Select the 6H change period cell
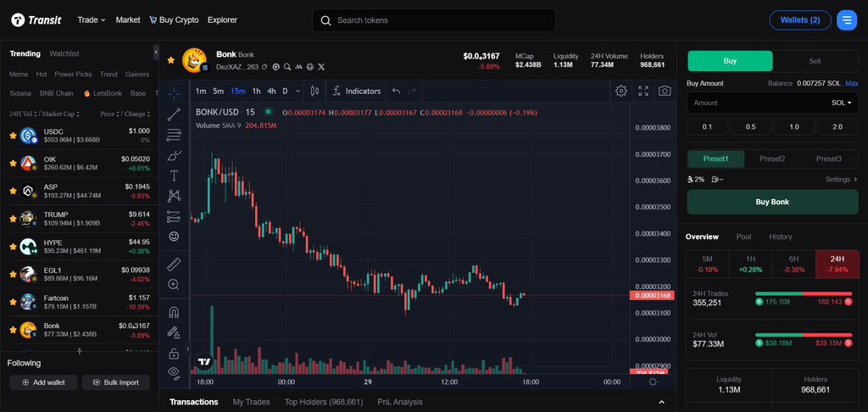This screenshot has height=412, width=868. tap(793, 264)
